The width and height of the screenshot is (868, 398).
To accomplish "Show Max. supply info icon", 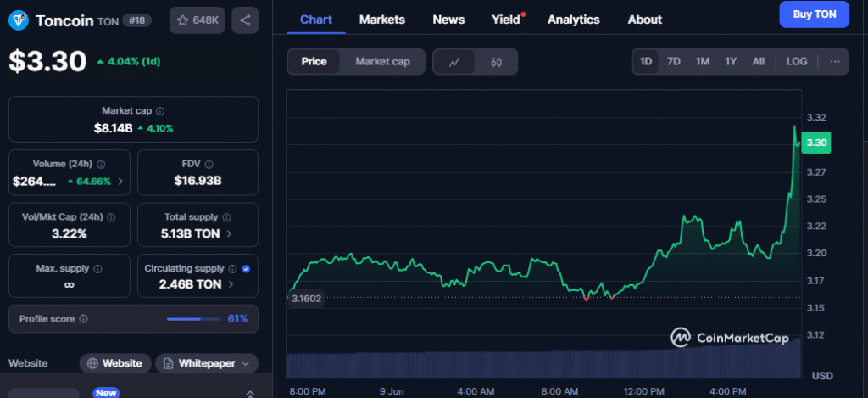I will click(x=98, y=269).
